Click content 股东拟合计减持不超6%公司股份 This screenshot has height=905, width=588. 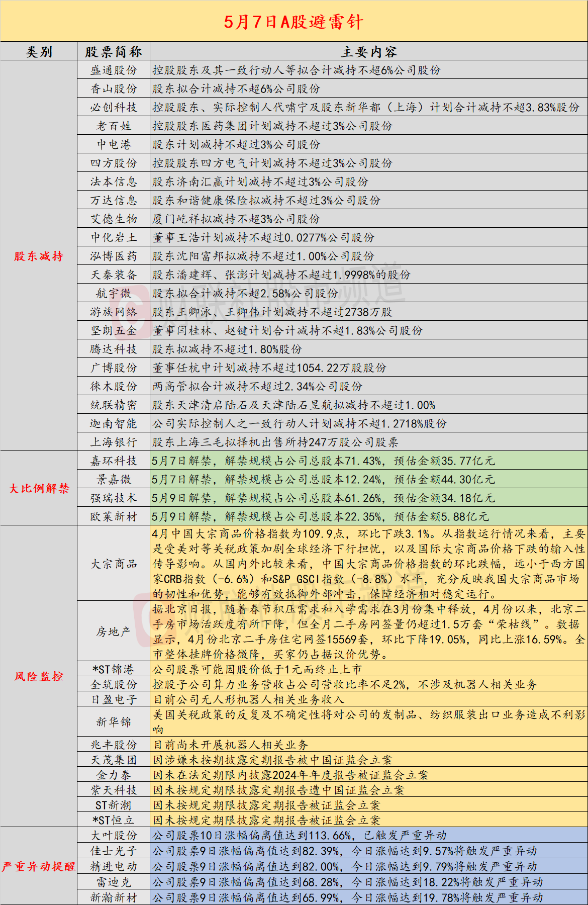pos(236,89)
